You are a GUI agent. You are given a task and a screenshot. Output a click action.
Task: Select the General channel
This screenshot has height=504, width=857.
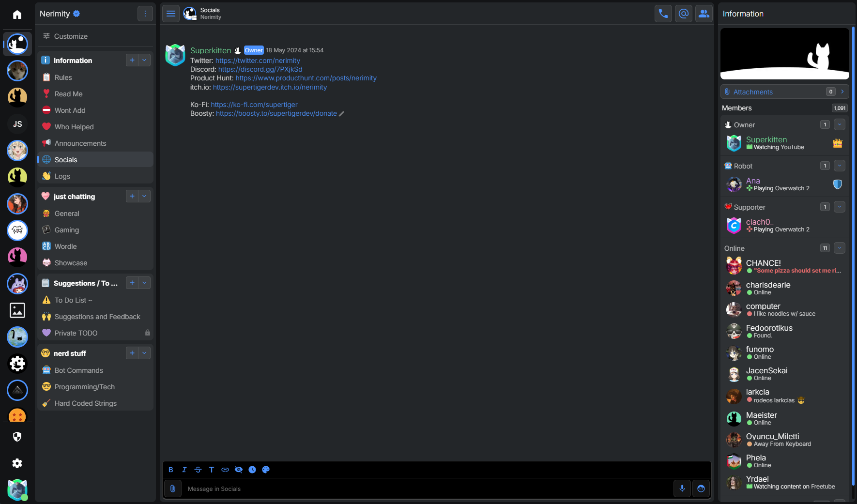coord(67,214)
